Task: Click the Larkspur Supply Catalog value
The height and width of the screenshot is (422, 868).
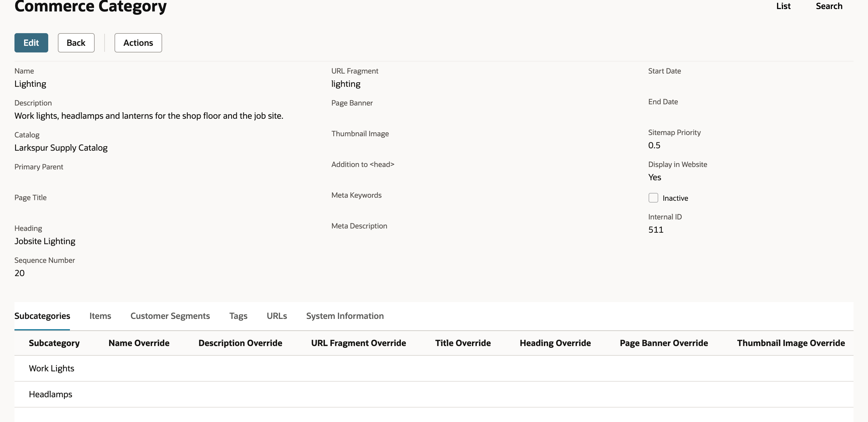Action: (x=61, y=148)
